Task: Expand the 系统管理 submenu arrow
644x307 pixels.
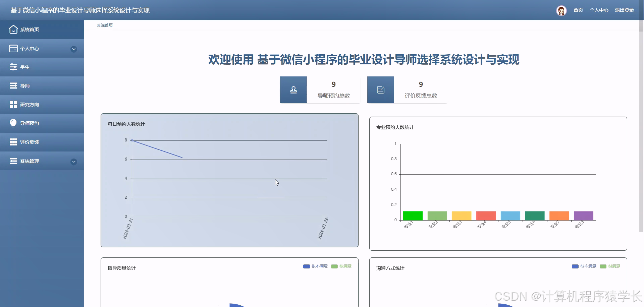Action: point(74,162)
